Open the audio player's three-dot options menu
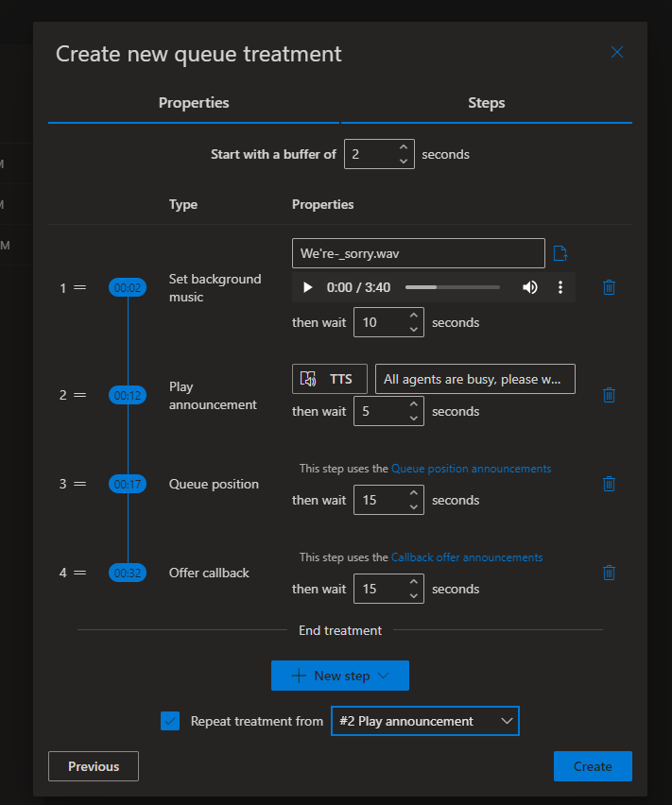The height and width of the screenshot is (805, 672). tap(560, 286)
